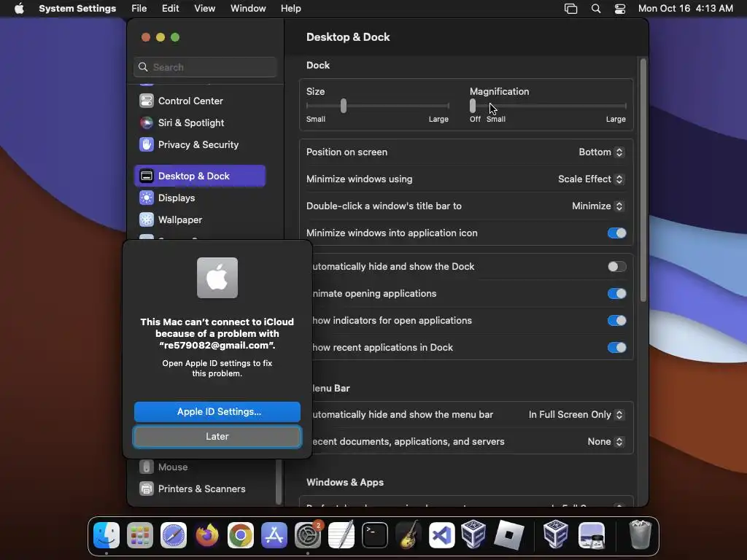The image size is (747, 560).
Task: Change Position on screen from Bottom
Action: click(x=601, y=152)
